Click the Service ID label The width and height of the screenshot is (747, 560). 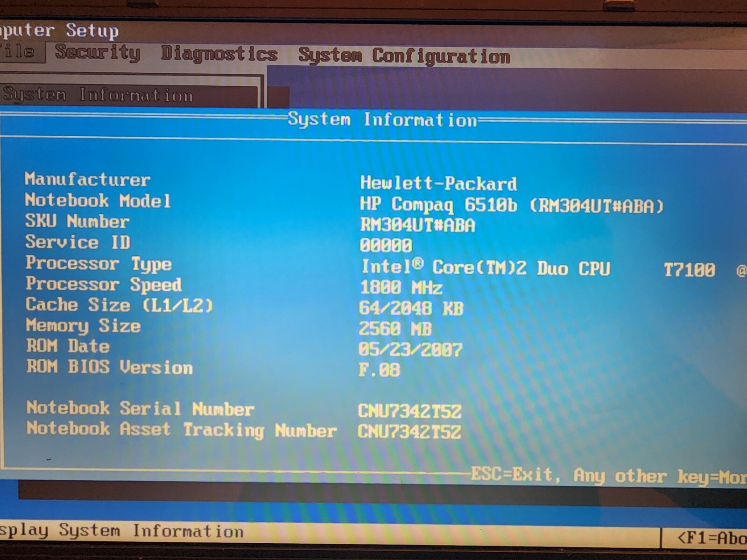coord(78,242)
